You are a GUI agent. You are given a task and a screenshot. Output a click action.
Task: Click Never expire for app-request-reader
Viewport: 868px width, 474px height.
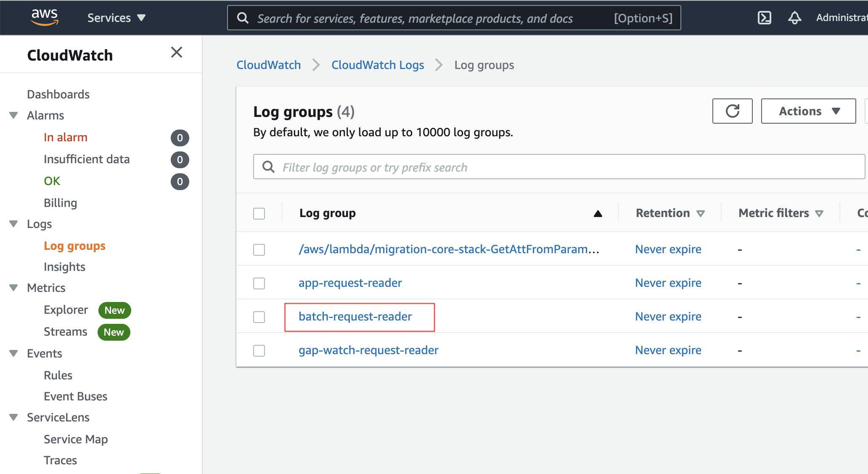[668, 283]
